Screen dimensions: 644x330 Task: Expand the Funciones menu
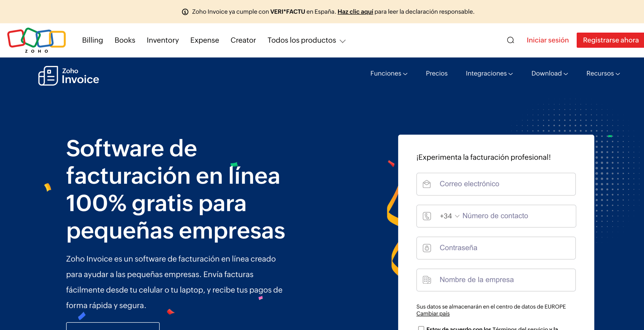click(389, 73)
